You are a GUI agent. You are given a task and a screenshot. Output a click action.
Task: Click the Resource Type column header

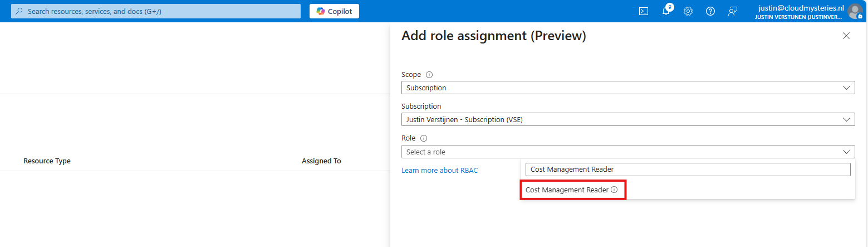[x=47, y=161]
